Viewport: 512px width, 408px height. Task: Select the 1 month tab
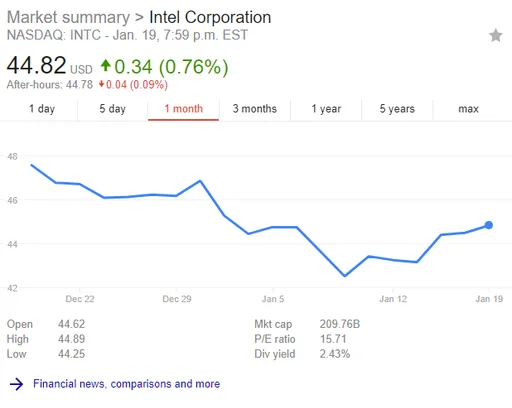coord(184,109)
